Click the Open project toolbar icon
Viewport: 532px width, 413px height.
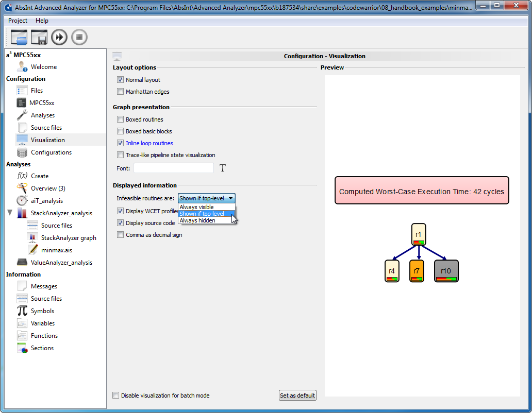[19, 37]
